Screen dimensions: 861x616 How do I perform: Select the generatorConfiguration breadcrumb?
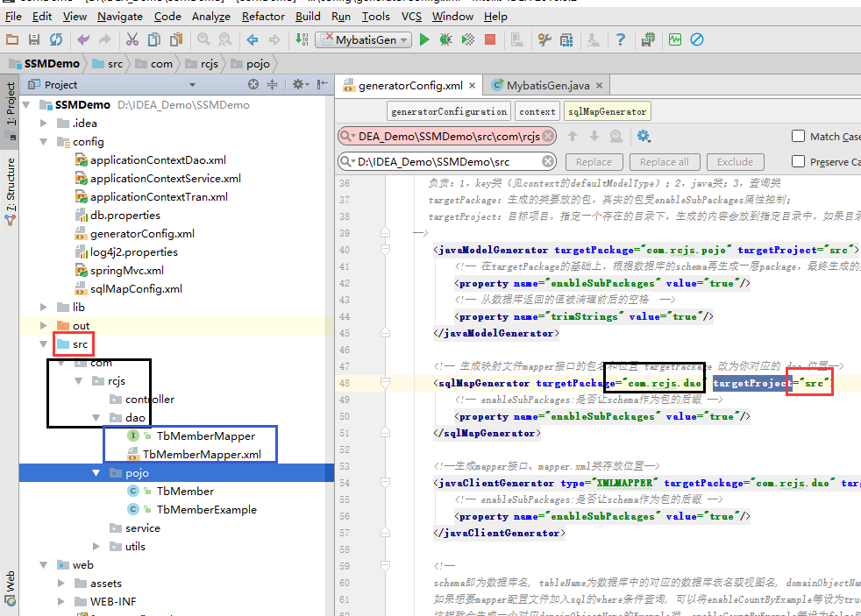click(449, 111)
